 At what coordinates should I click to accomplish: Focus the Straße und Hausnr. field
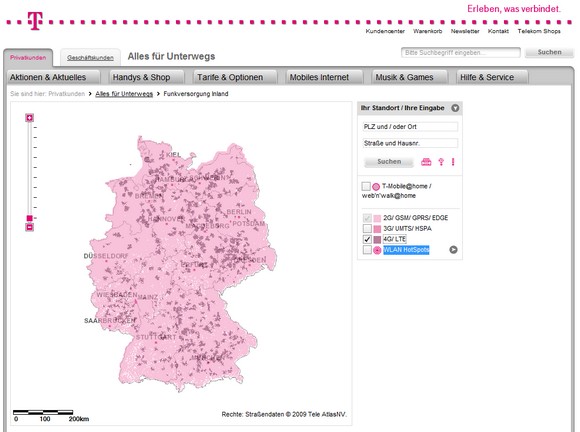click(x=410, y=143)
